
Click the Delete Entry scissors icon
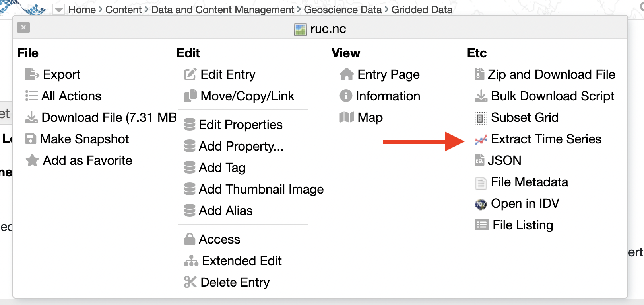point(190,282)
